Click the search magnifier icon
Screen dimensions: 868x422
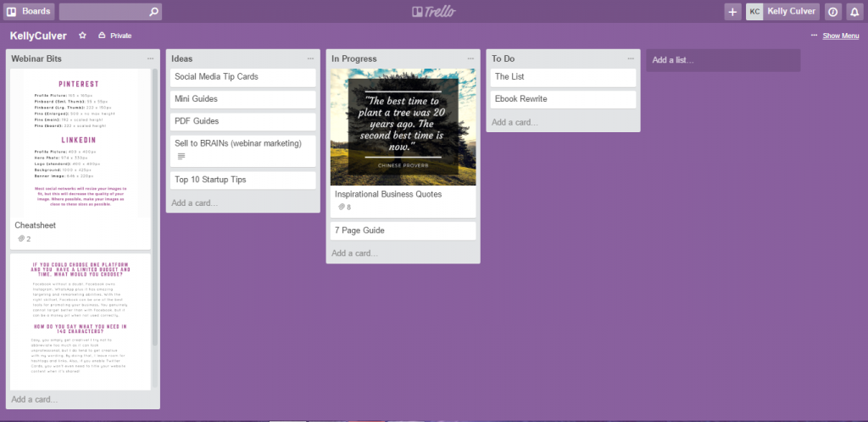click(153, 12)
